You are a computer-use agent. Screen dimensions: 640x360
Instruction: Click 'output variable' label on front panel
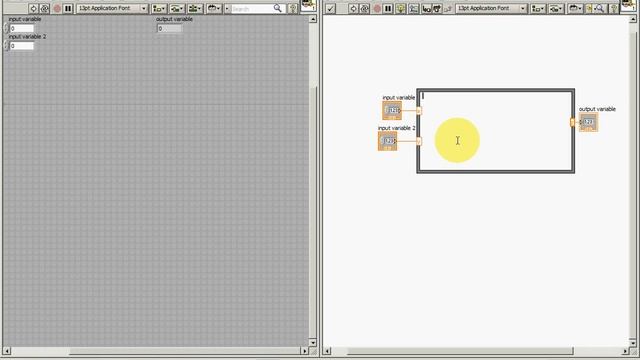pos(174,19)
